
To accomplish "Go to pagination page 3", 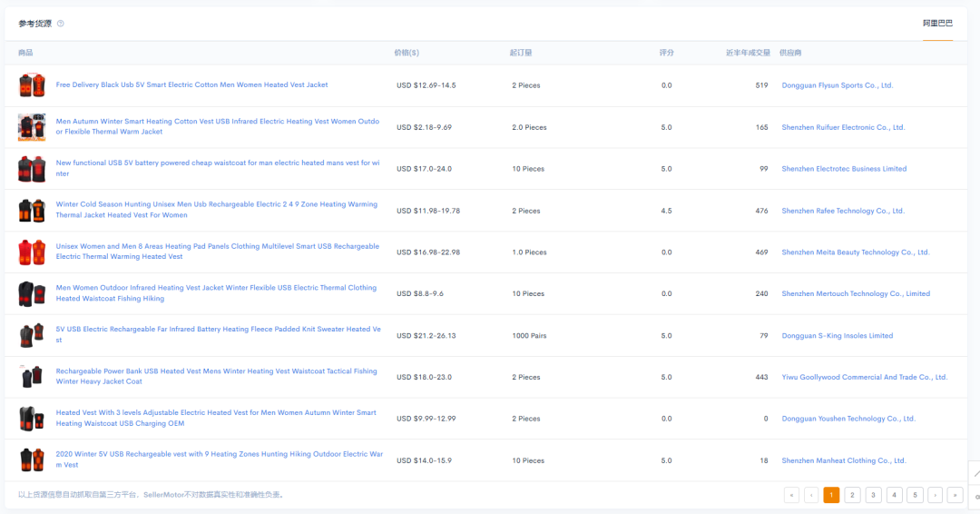I will pos(873,495).
